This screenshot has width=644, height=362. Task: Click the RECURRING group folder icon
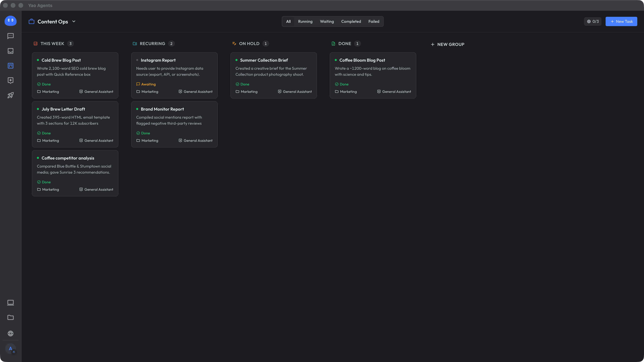coord(135,43)
